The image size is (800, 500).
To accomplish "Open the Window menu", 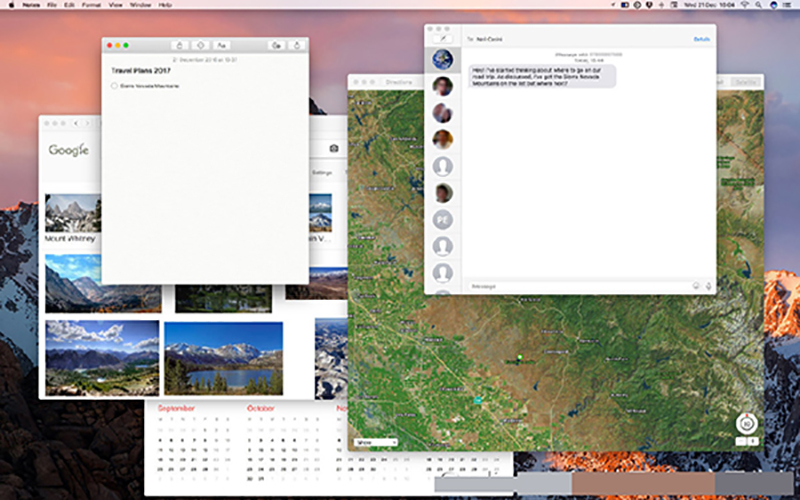I will [x=140, y=5].
